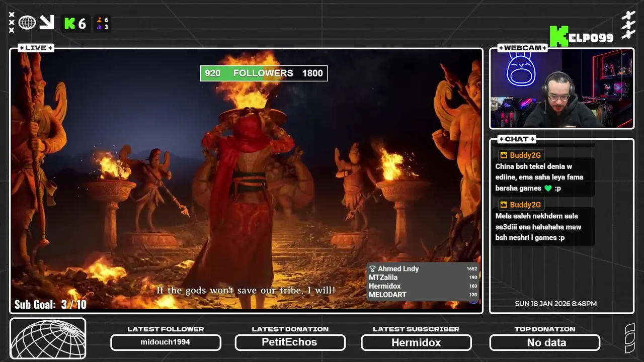This screenshot has width=644, height=362.
Task: Click the first Buddy2G subscriber badge icon
Action: [503, 155]
